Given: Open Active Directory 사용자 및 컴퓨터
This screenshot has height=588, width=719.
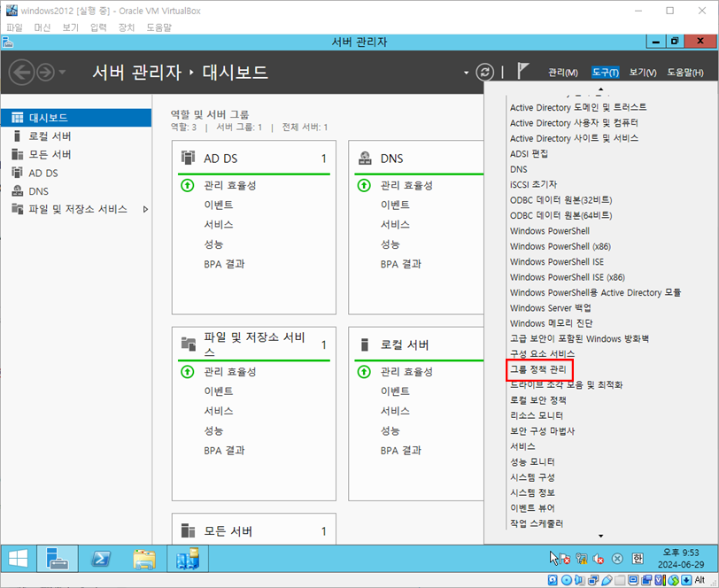Looking at the screenshot, I should pos(574,123).
